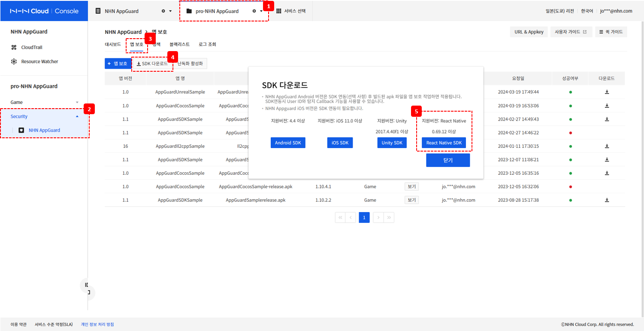Screen dimensions: 644x331
Task: Switch to the 앱 보호 tab
Action: [137, 44]
